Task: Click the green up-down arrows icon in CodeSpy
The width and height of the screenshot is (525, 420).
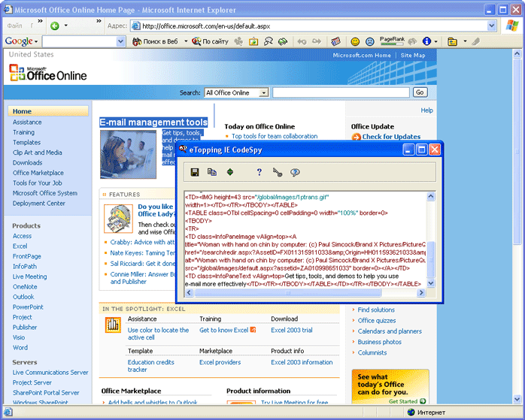Action: 230,172
